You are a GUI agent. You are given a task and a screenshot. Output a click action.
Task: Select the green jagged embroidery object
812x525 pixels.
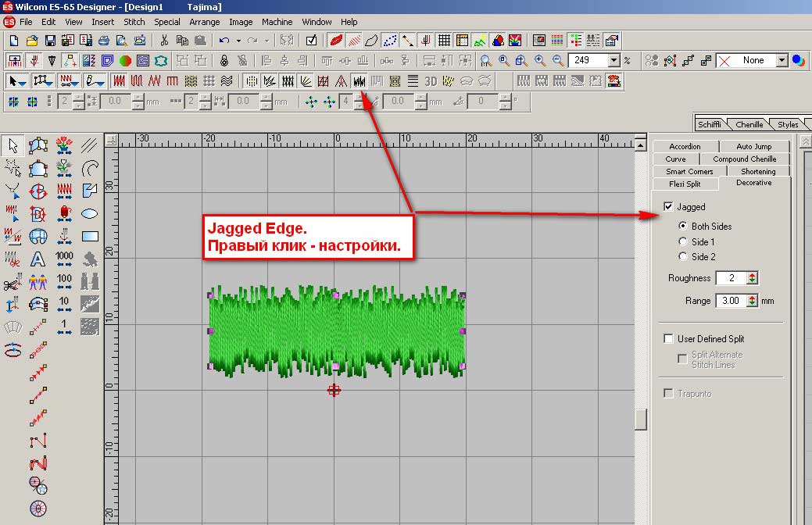[x=337, y=331]
